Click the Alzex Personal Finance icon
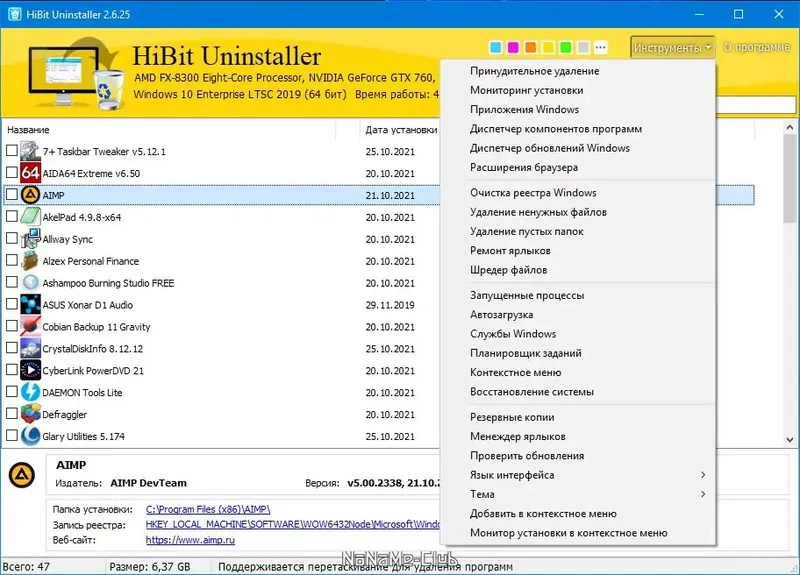 point(30,261)
